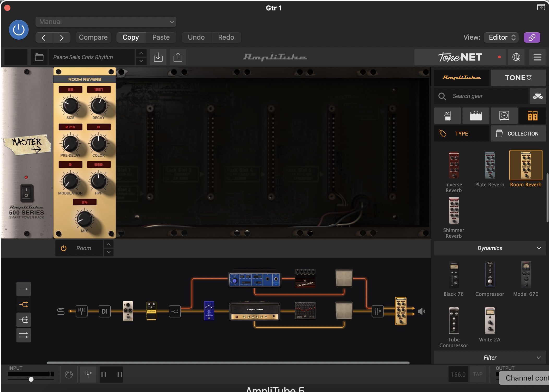Viewport: 549px width, 392px height.
Task: Switch to the AmpliTube gear tab
Action: click(x=462, y=78)
